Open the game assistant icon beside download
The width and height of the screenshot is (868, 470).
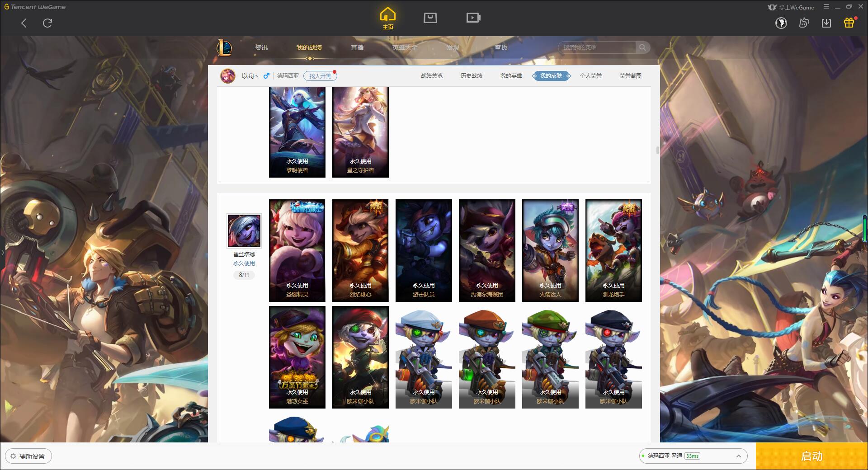(804, 23)
